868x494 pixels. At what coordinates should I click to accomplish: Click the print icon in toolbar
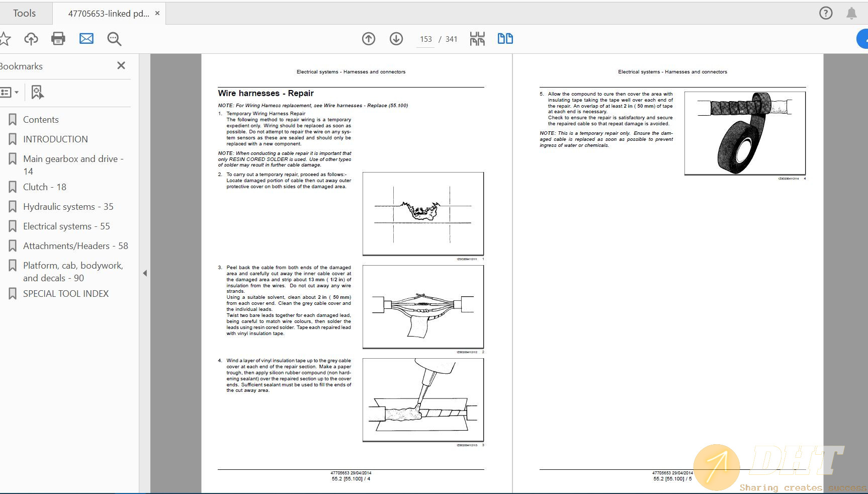click(x=58, y=39)
